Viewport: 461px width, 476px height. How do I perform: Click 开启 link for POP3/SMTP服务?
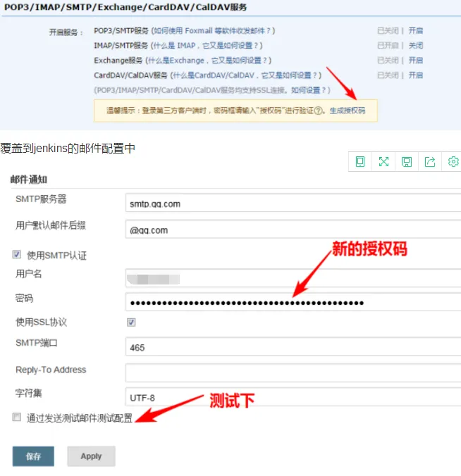415,31
